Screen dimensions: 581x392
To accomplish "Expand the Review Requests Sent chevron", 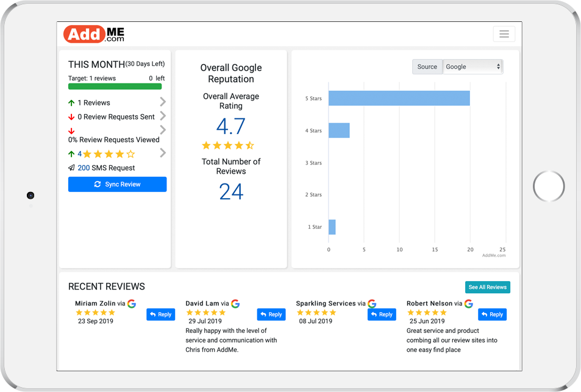I will [163, 116].
